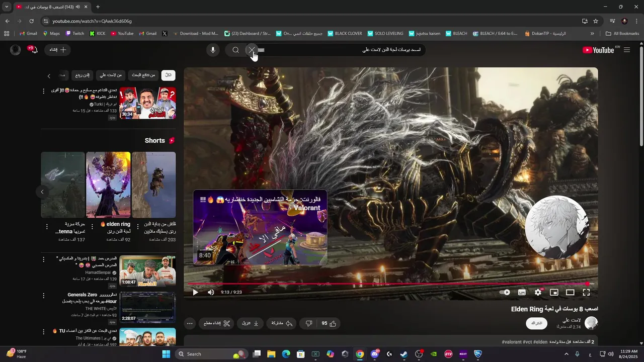The width and height of the screenshot is (644, 362).
Task: Open options for The Ultimates video
Action: click(44, 332)
